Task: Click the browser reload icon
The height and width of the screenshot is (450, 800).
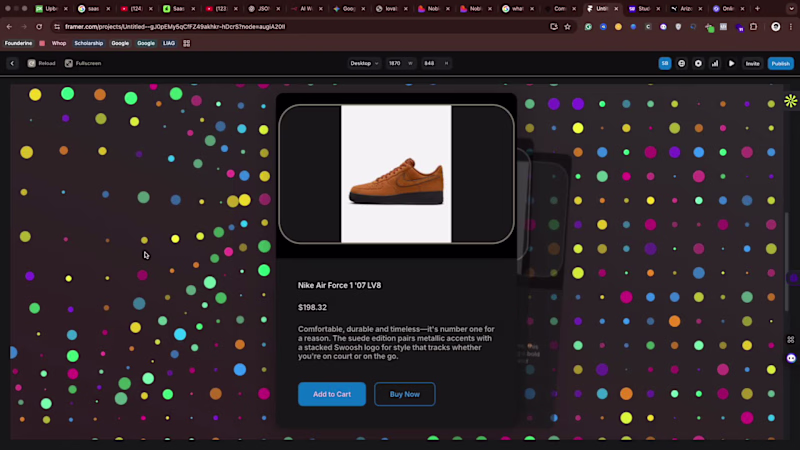Action: [x=39, y=27]
